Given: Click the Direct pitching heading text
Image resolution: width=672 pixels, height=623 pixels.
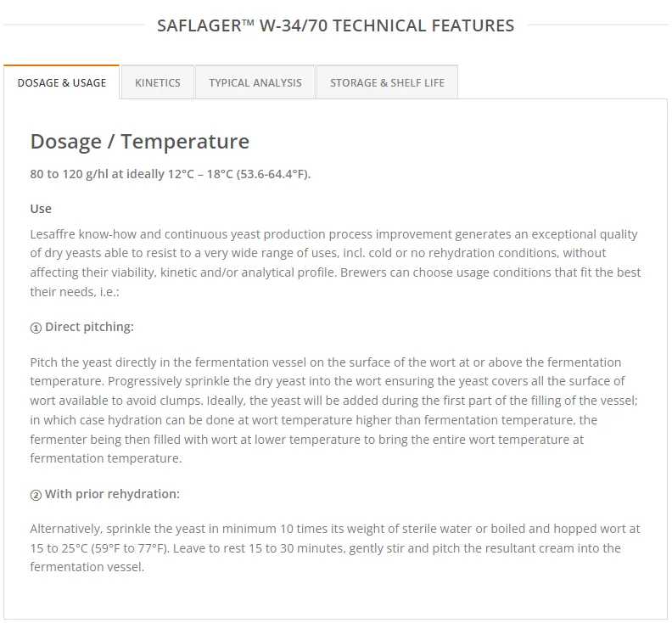Looking at the screenshot, I should (89, 327).
